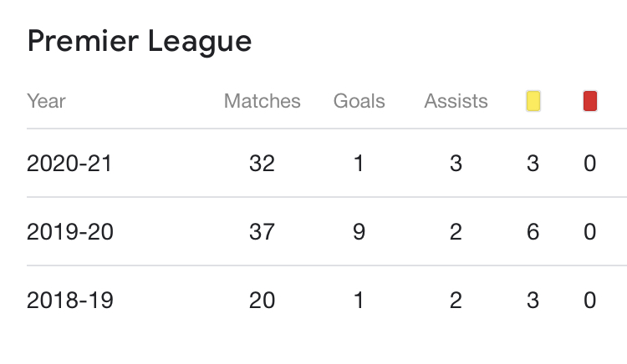The width and height of the screenshot is (627, 364).
Task: Select the Assists column header
Action: coord(456,102)
